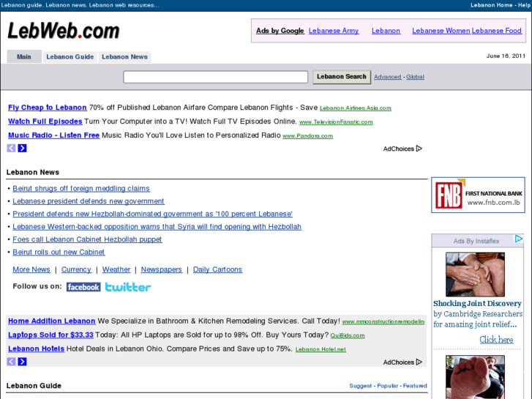Screen dimensions: 532x399
Task: Open Foes call Lebanon Cabinet Hezbollah puppet
Action: 87,239
